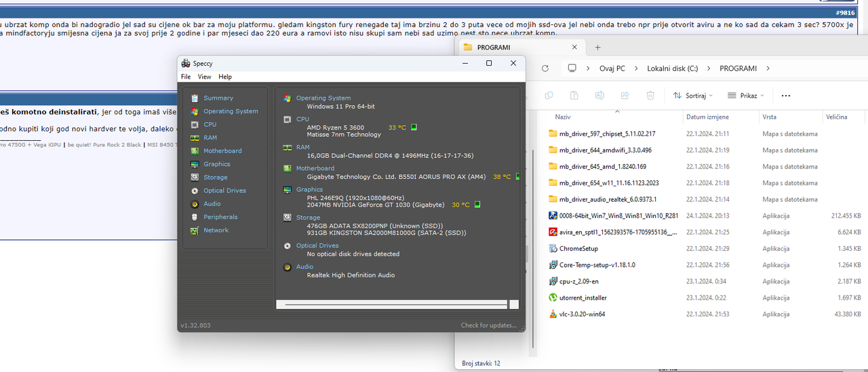Open the File menu in Speccy
Image resolution: width=868 pixels, height=372 pixels.
pos(186,77)
